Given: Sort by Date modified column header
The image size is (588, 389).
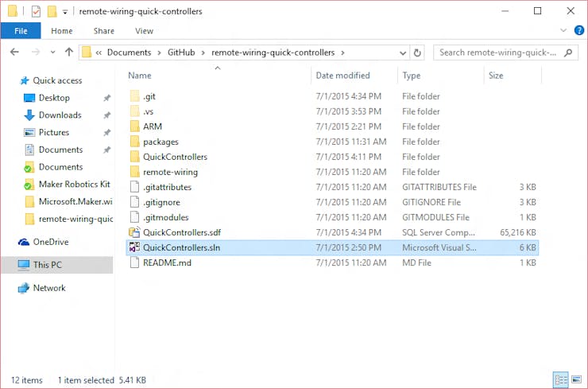Looking at the screenshot, I should point(342,76).
